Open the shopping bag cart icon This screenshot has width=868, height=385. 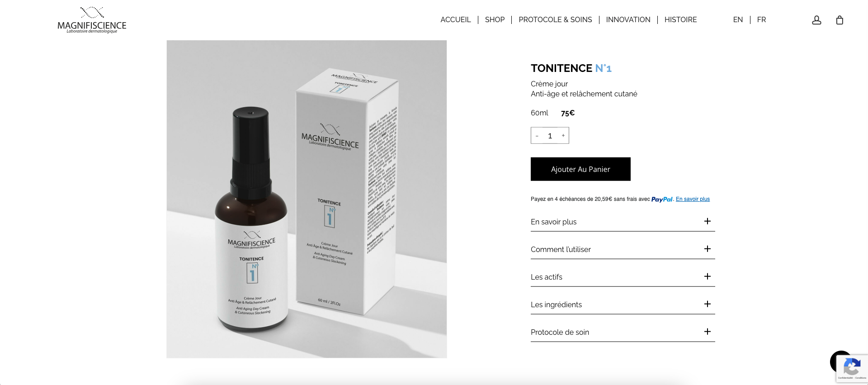point(840,20)
